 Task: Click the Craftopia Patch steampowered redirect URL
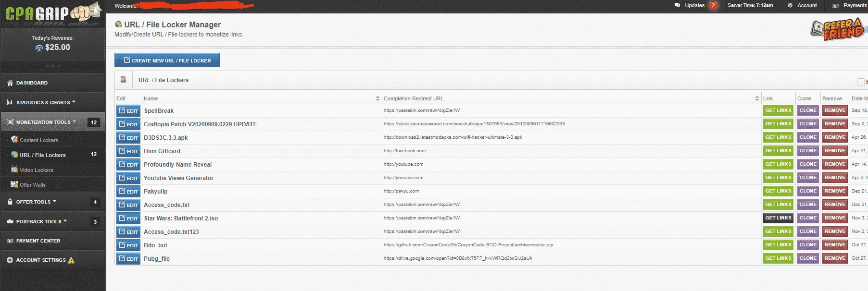click(474, 124)
